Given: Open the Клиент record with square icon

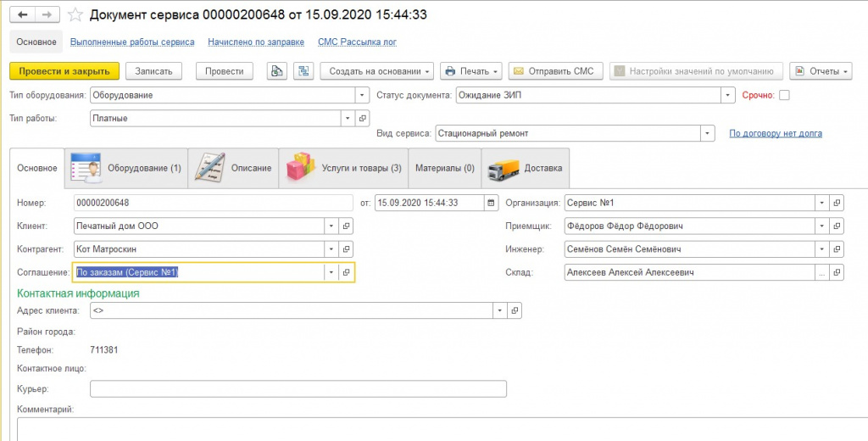Looking at the screenshot, I should (347, 226).
